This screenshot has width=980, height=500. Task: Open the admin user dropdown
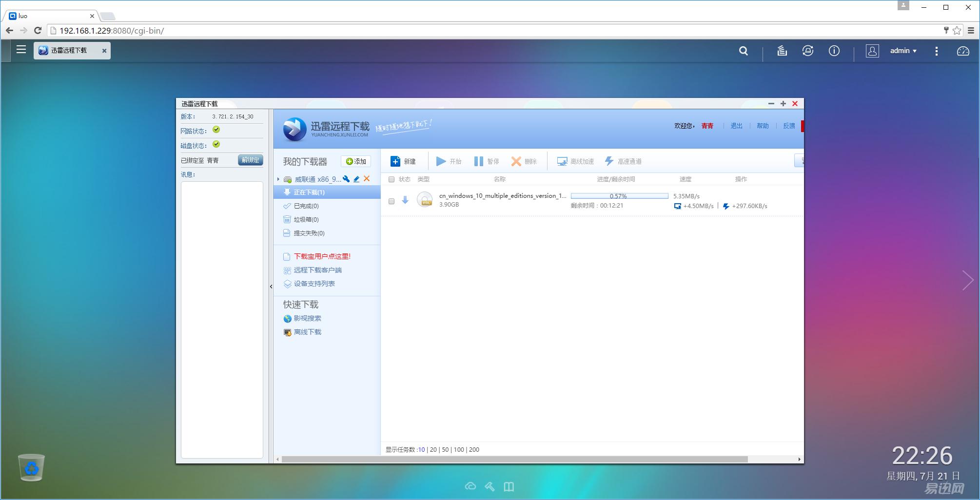pyautogui.click(x=903, y=51)
